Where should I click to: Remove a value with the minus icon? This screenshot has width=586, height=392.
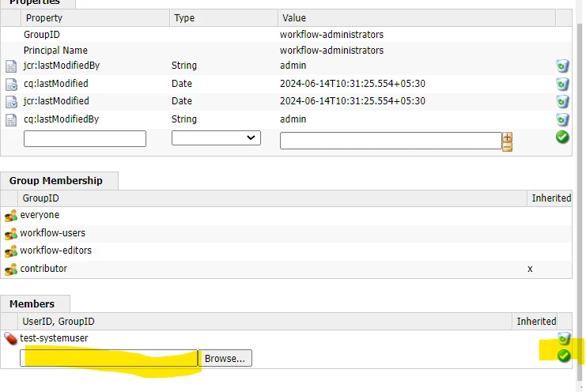pos(507,147)
